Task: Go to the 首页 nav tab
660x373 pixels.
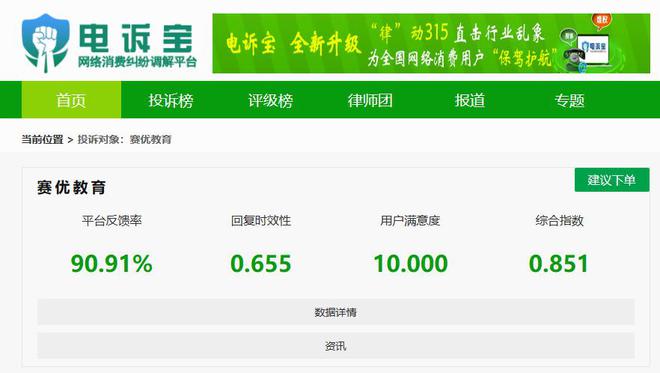Action: (x=71, y=100)
